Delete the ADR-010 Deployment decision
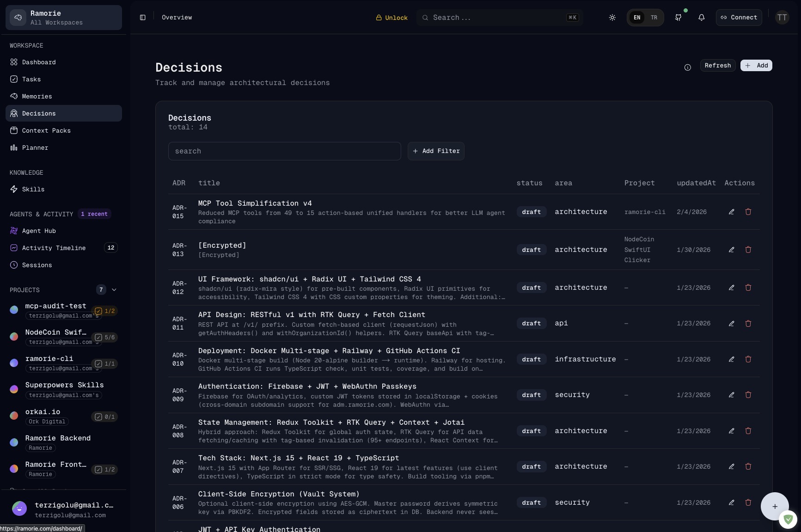This screenshot has height=532, width=801. pyautogui.click(x=748, y=359)
